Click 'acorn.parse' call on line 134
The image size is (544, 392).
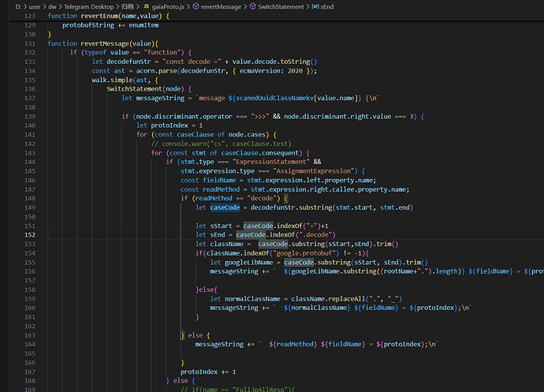[x=156, y=71]
